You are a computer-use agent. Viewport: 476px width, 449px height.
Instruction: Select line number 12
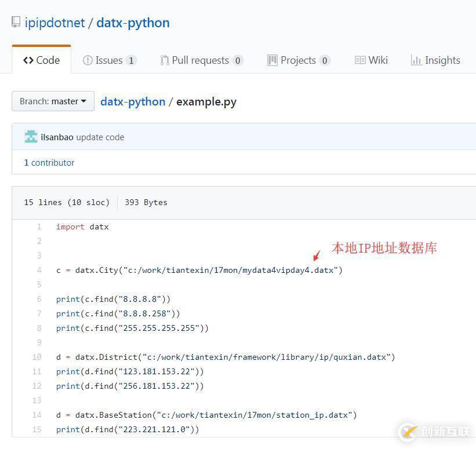pos(37,386)
